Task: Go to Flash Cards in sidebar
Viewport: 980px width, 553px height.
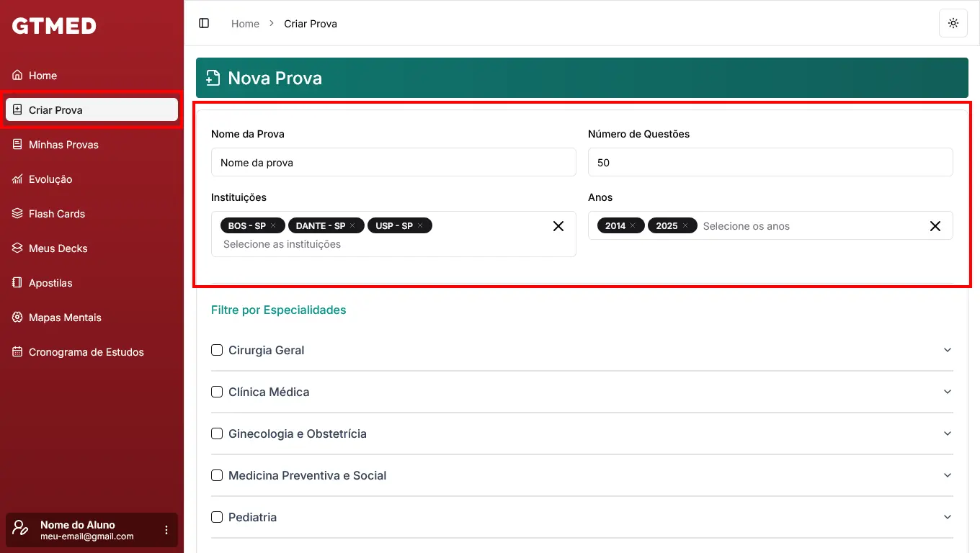Action: click(57, 214)
